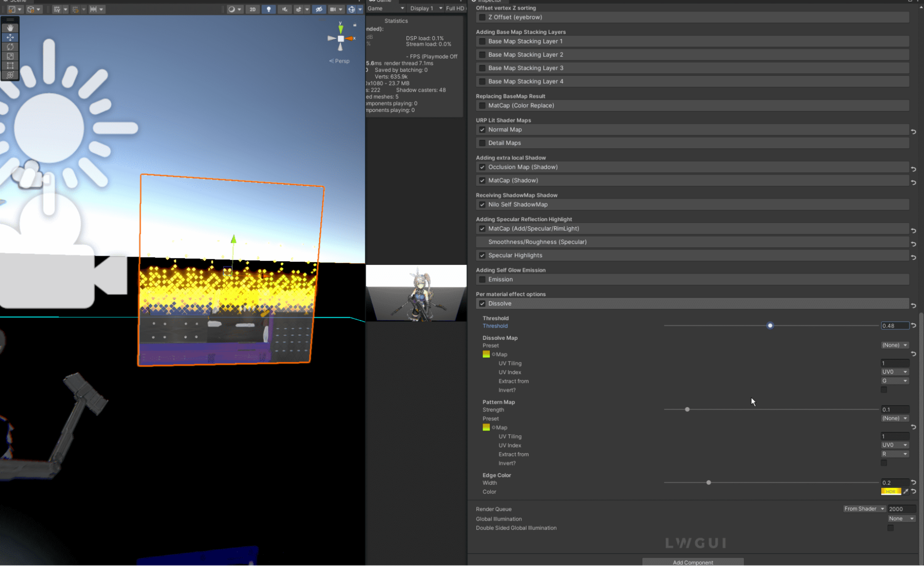Click the Threshold slider handle
Viewport: 924px width, 566px height.
point(770,326)
